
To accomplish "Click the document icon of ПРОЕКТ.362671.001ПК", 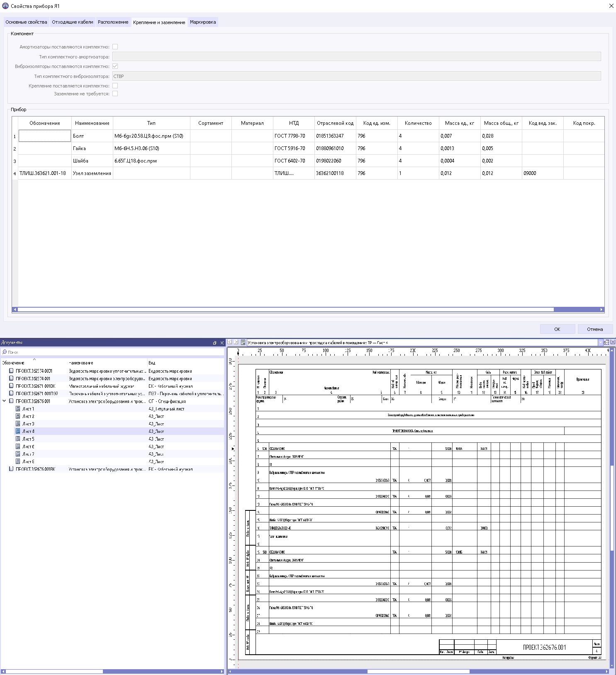I will tap(11, 386).
